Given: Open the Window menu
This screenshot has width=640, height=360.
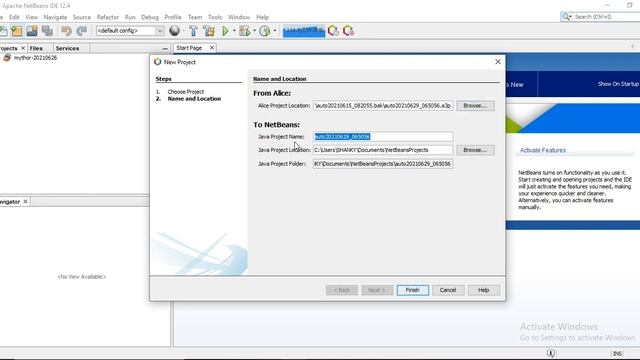Looking at the screenshot, I should [x=239, y=17].
